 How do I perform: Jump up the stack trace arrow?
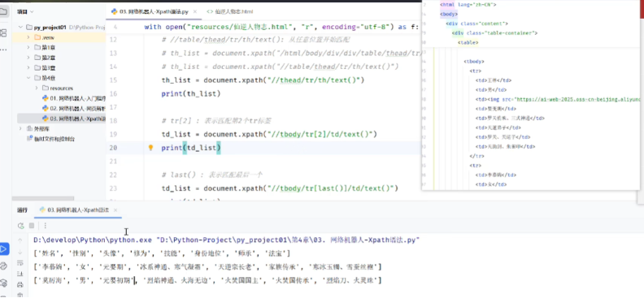(20, 240)
